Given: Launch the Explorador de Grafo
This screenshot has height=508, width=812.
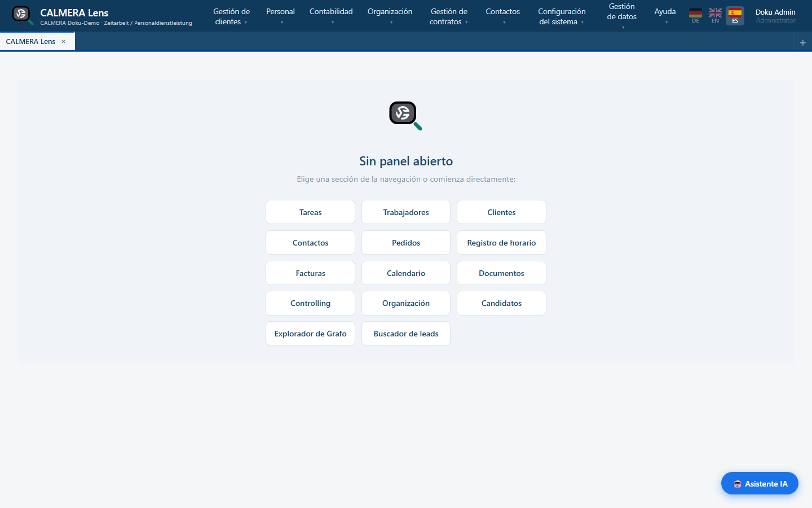Looking at the screenshot, I should coord(310,334).
